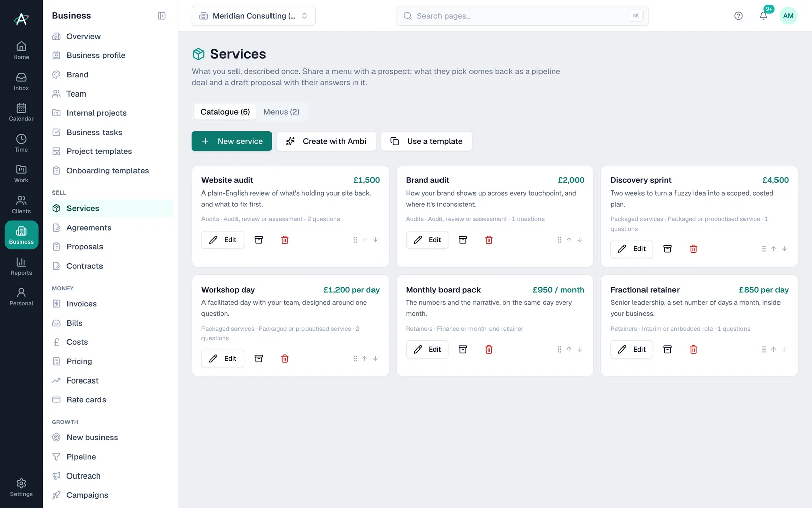The width and height of the screenshot is (812, 508).
Task: Click Use a template
Action: pos(426,141)
